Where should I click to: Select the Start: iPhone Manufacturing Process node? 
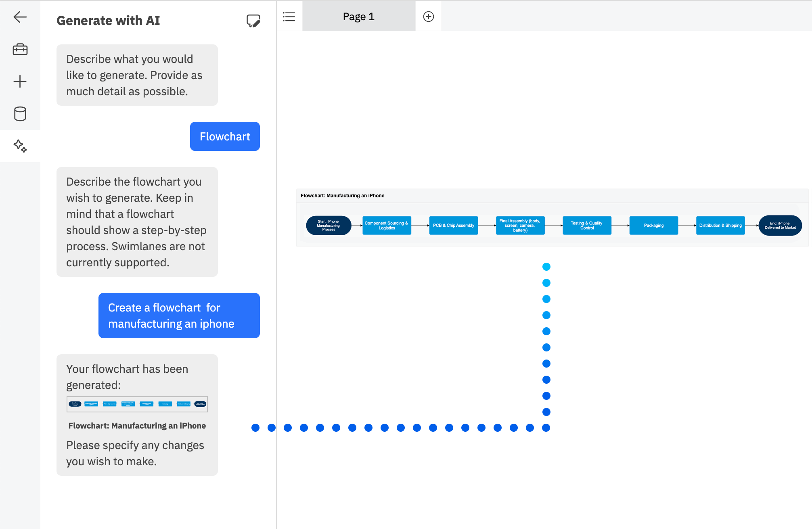329,225
